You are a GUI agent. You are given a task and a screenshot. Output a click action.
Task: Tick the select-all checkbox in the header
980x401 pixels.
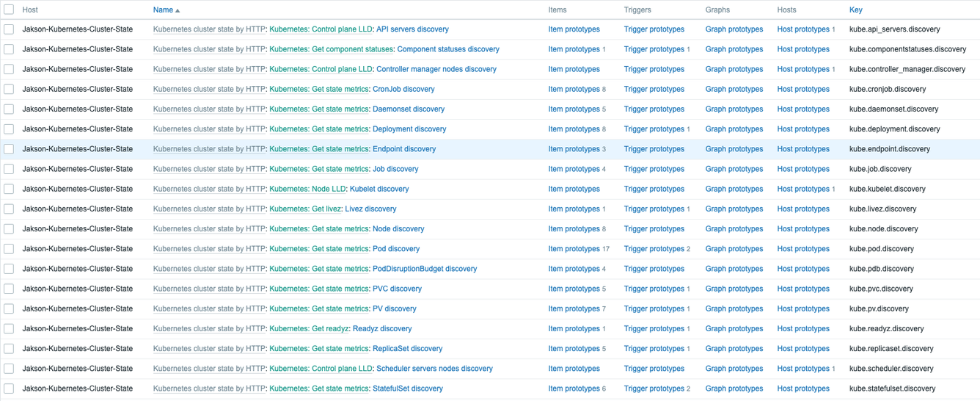tap(9, 10)
